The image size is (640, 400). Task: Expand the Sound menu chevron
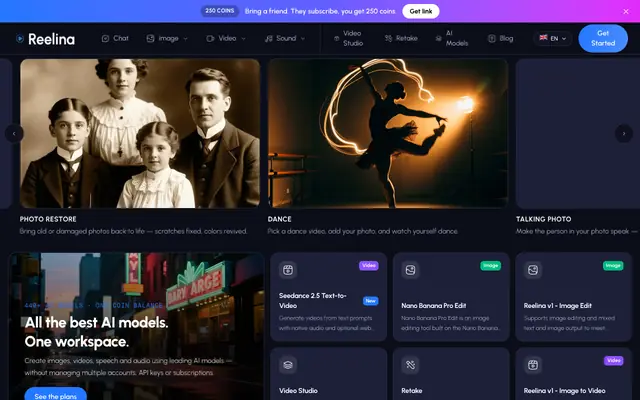tap(303, 39)
